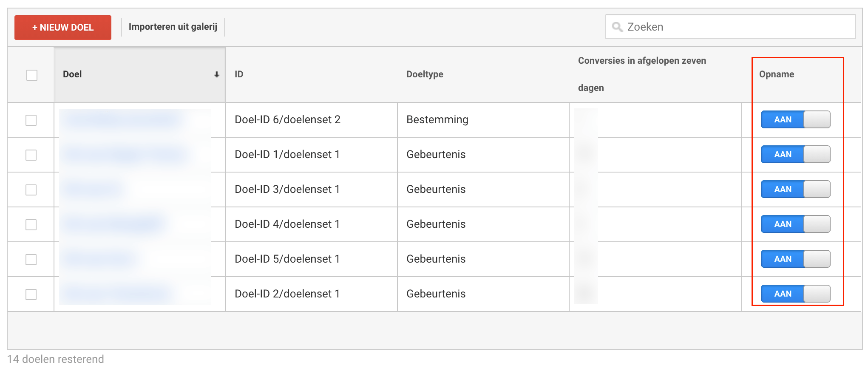Click Importeren uit galerij button
The image size is (868, 368).
click(173, 27)
